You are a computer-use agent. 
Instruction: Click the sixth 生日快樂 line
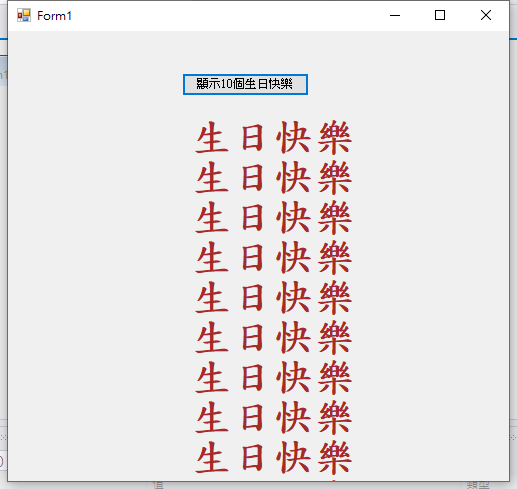(x=273, y=338)
